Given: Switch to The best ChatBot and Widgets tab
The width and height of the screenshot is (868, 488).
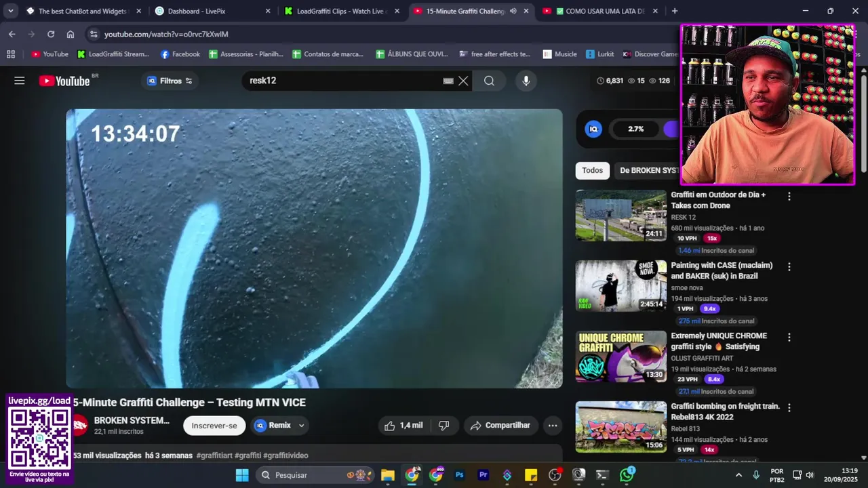Looking at the screenshot, I should (x=83, y=11).
